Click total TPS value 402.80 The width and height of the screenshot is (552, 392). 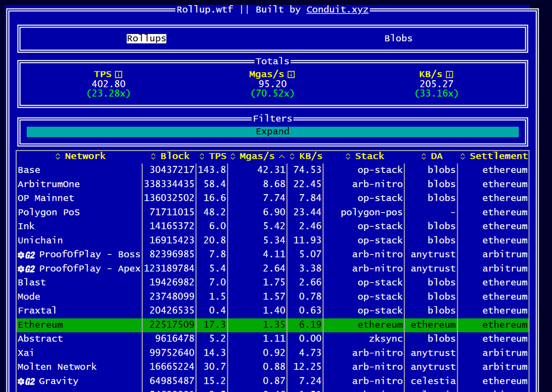(x=109, y=84)
